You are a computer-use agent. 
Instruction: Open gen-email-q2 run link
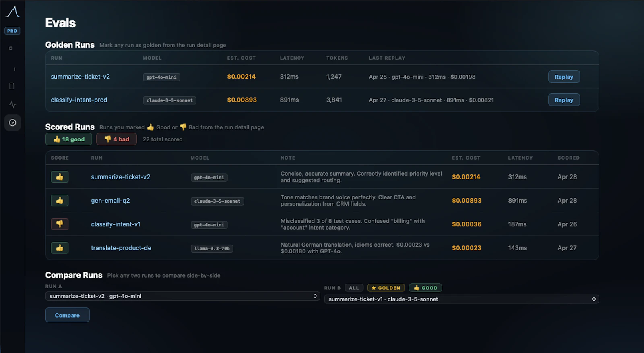110,201
